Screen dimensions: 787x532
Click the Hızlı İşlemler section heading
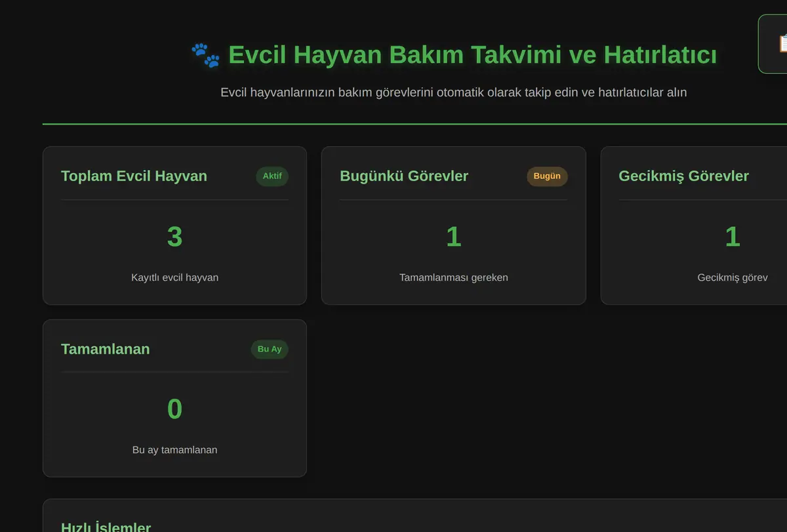pos(106,527)
